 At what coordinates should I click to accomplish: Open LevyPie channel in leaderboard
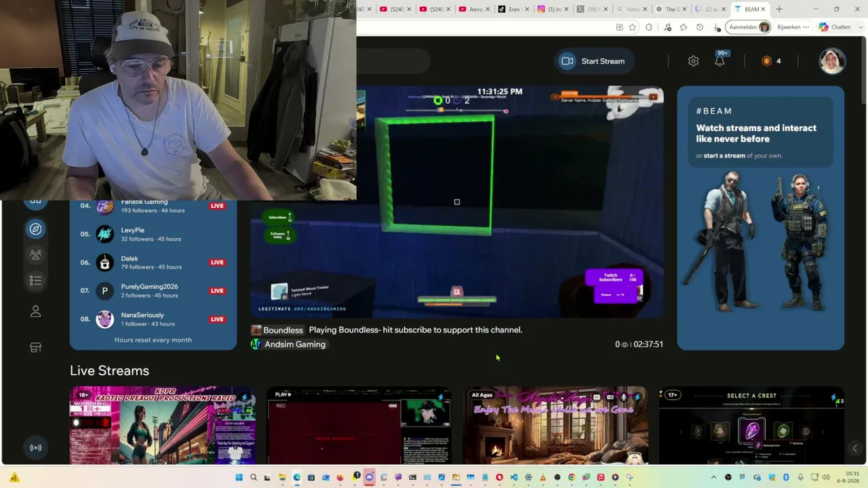tap(153, 234)
